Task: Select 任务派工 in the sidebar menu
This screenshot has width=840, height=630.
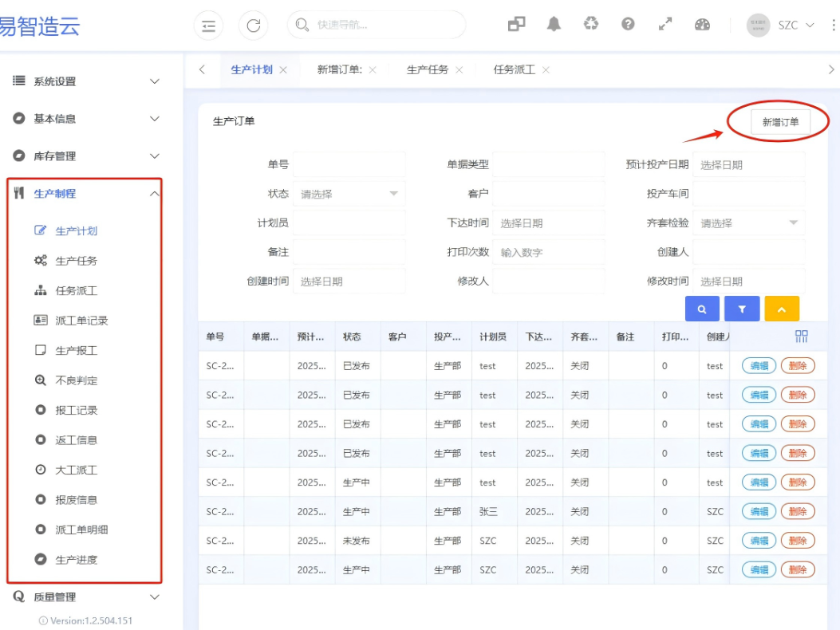Action: (x=77, y=291)
